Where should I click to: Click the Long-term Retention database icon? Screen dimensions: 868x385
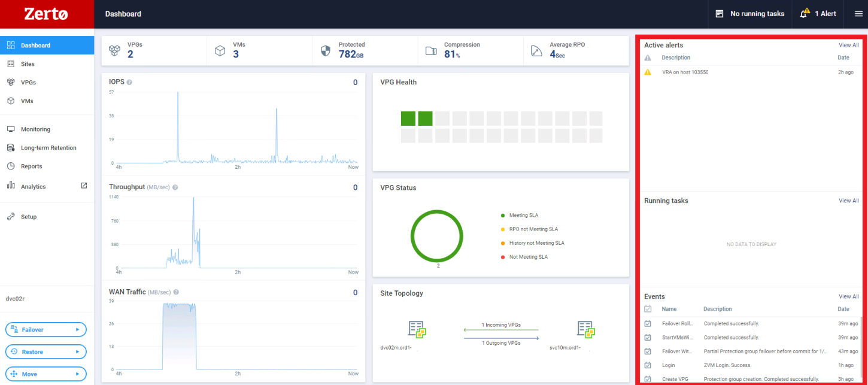click(x=11, y=147)
